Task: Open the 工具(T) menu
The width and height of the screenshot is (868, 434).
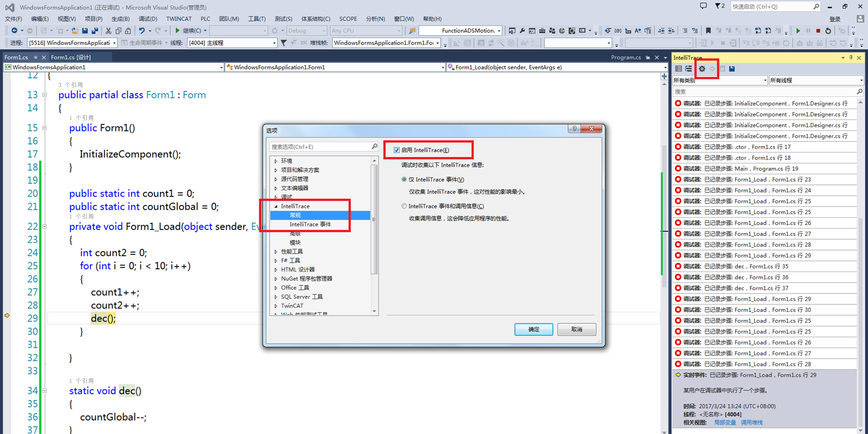Action: point(257,19)
